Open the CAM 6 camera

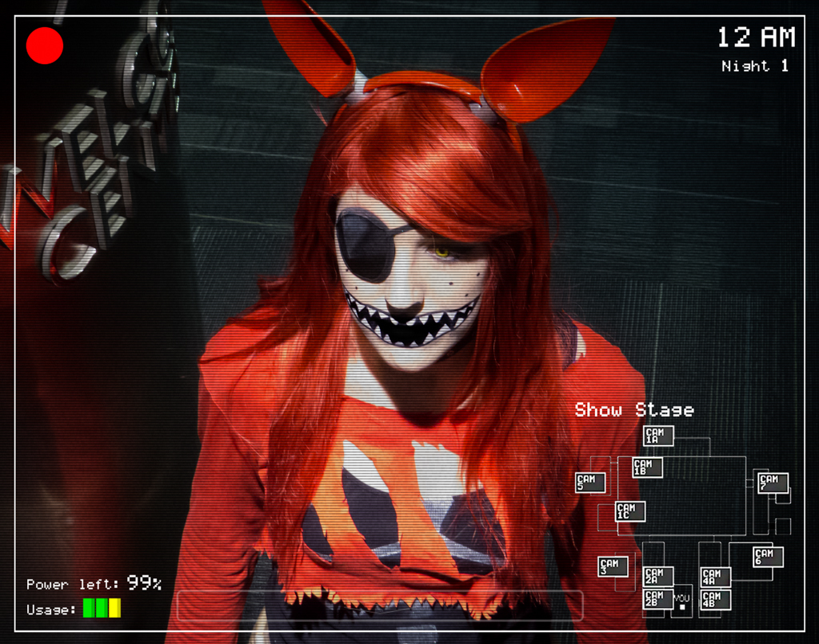[x=767, y=557]
